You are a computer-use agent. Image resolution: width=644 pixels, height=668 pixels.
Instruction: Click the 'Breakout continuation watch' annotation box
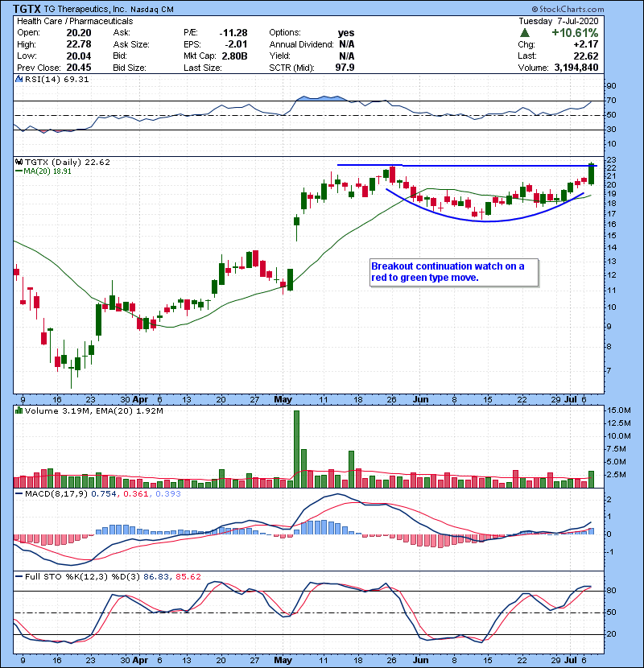click(454, 272)
